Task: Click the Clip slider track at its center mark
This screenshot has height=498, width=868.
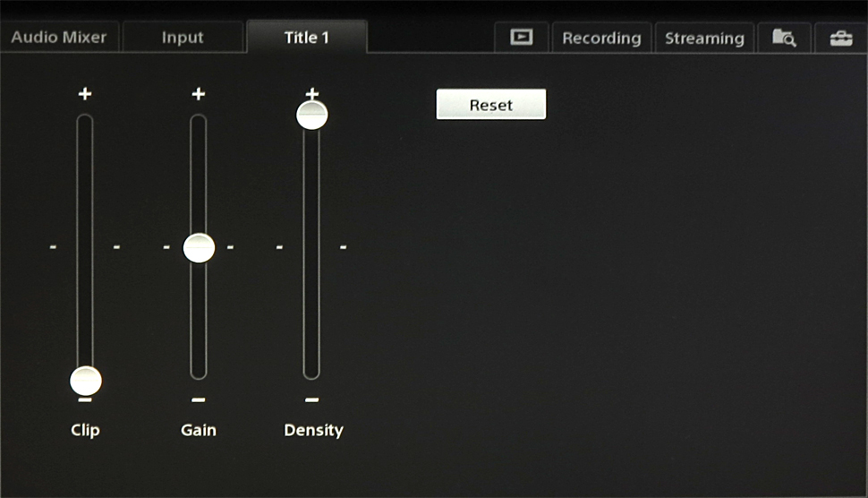Action: [x=85, y=246]
